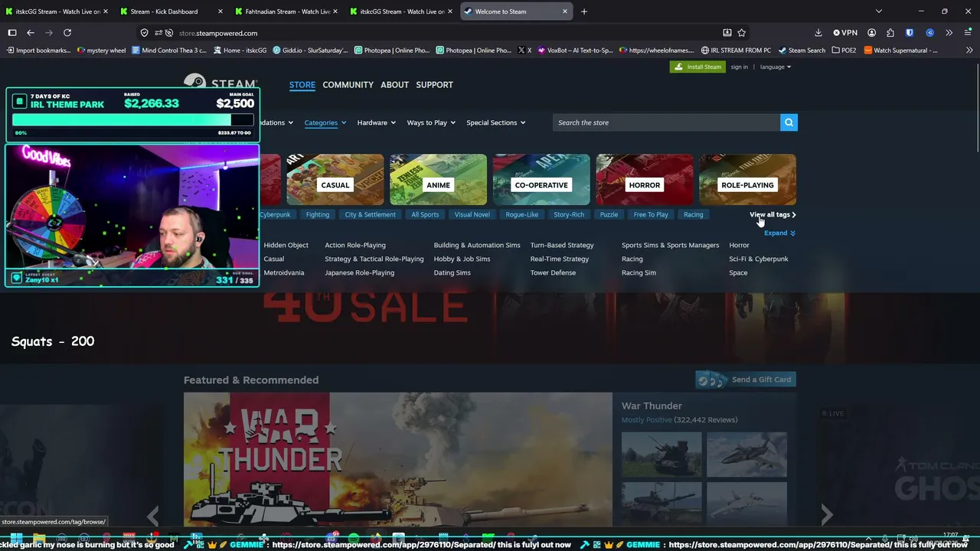Click the War Thunder title text
980x551 pixels.
coord(652,406)
